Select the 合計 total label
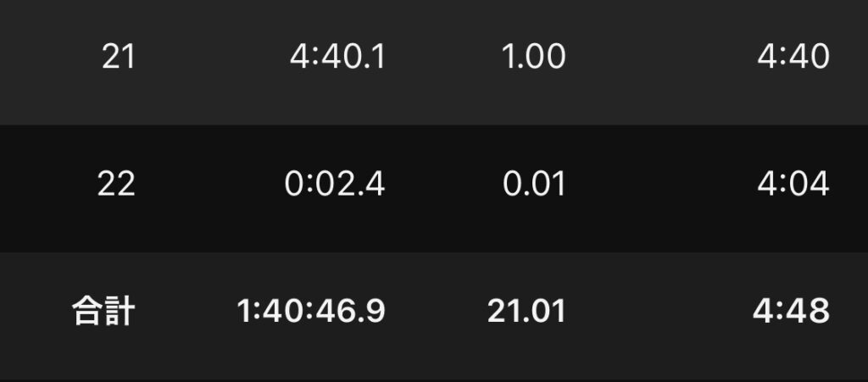Image resolution: width=868 pixels, height=382 pixels. pyautogui.click(x=103, y=311)
